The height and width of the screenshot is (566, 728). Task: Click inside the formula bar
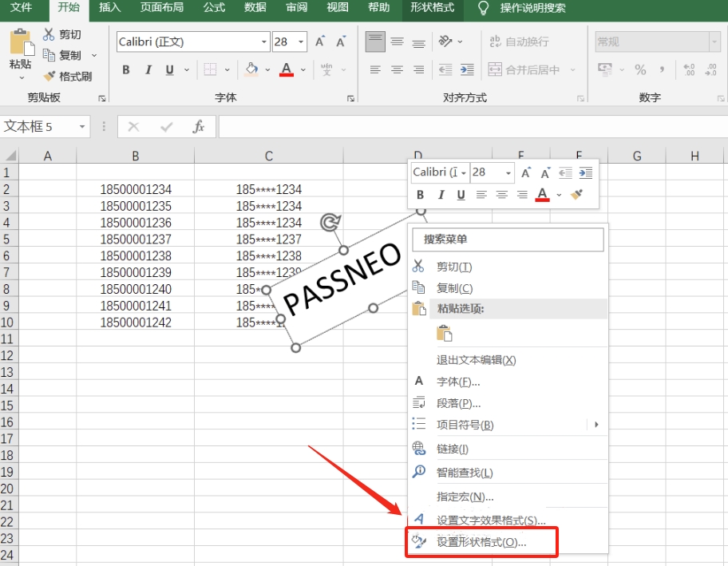coord(473,127)
